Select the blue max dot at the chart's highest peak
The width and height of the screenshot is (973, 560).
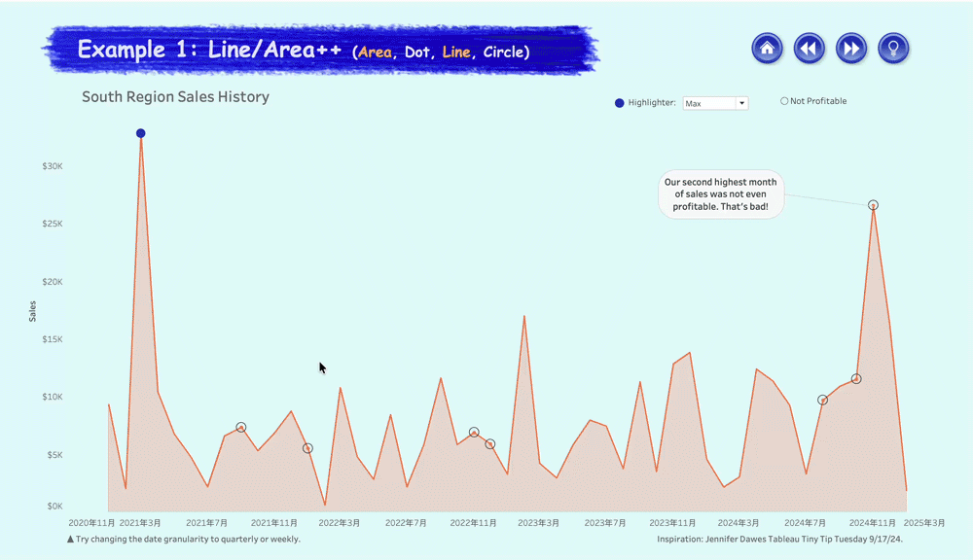click(x=141, y=133)
